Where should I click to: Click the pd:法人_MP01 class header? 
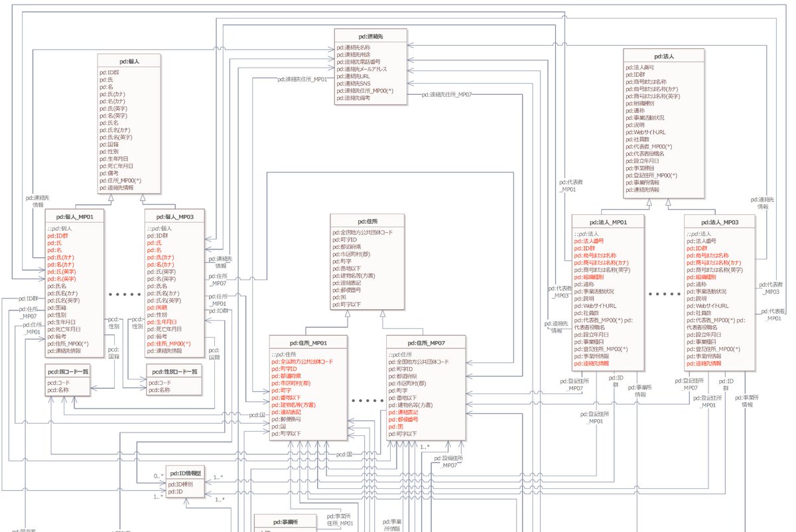(608, 222)
